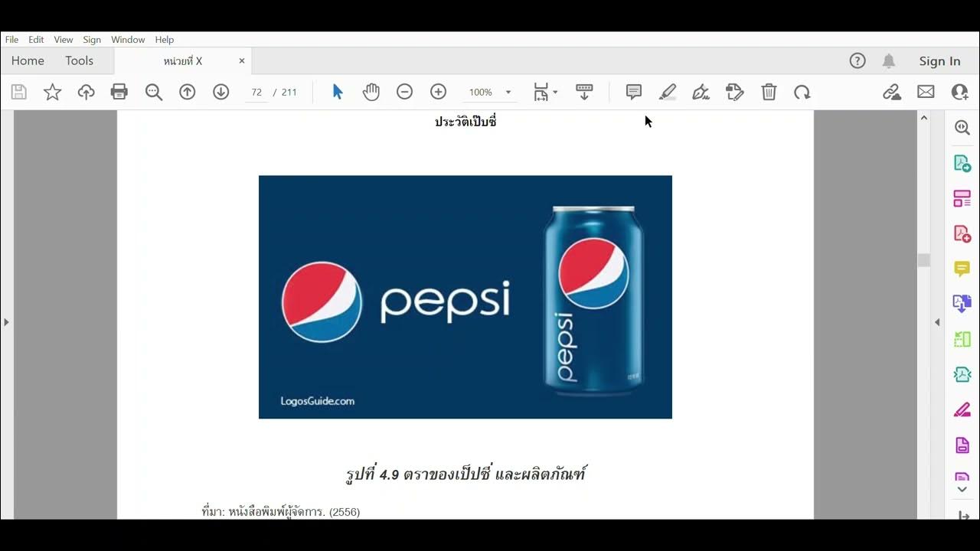Enable scrolling read mode icon
Viewport: 980px width, 551px height.
click(584, 93)
